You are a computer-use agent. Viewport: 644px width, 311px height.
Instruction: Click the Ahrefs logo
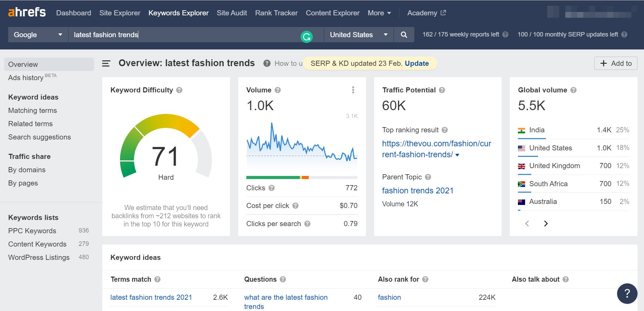click(x=27, y=12)
